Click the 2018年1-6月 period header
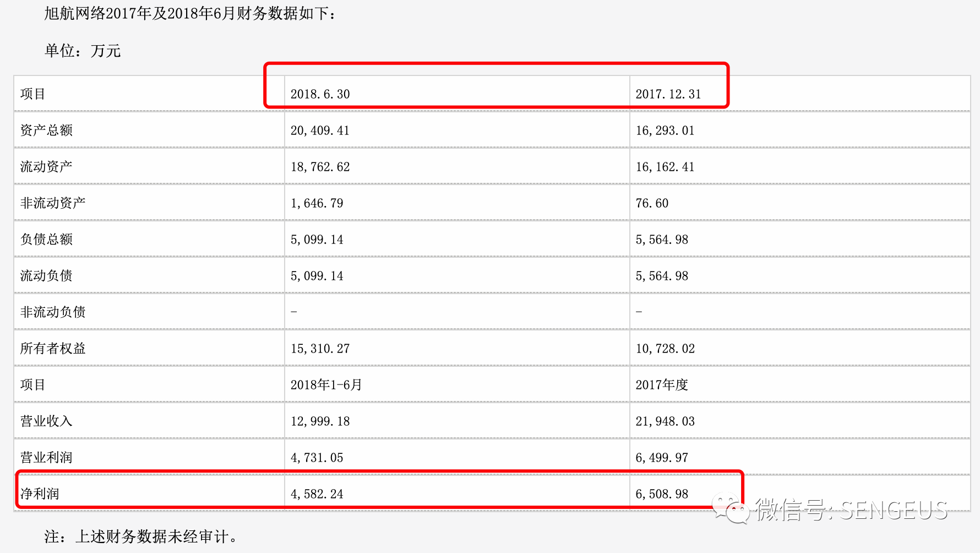 (x=326, y=385)
